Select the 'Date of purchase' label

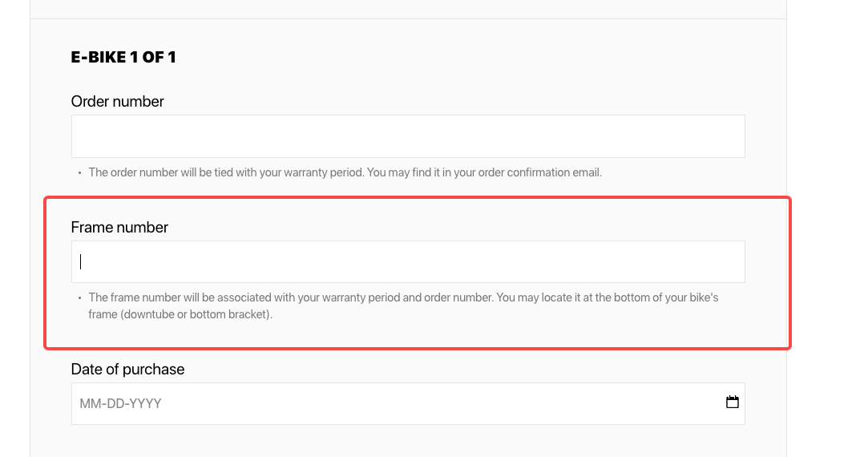[x=127, y=370]
